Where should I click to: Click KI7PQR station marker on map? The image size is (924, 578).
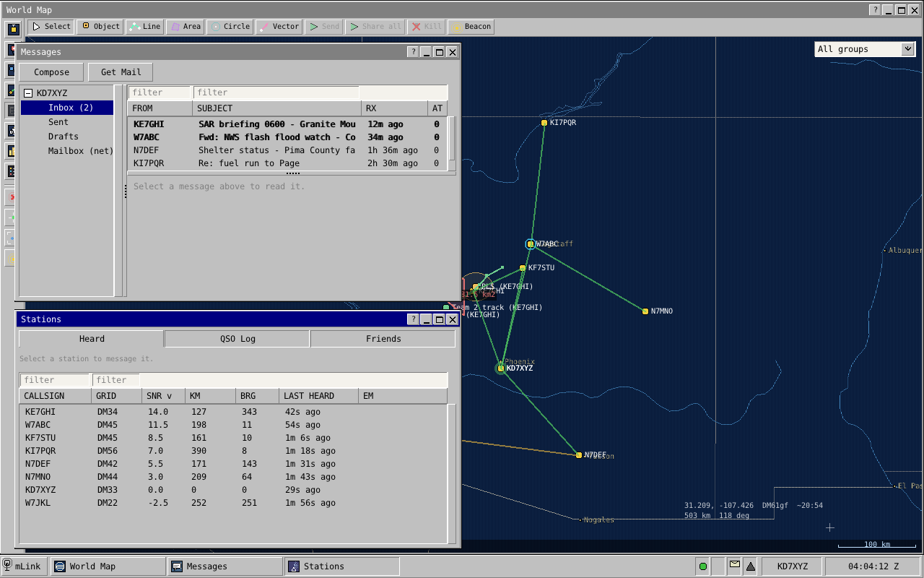coord(544,123)
